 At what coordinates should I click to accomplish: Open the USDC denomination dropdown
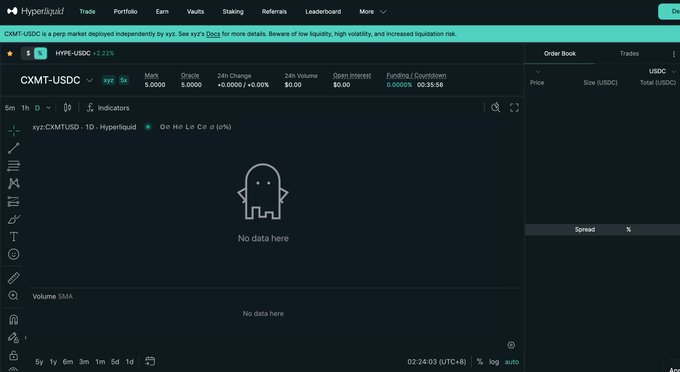pos(662,71)
